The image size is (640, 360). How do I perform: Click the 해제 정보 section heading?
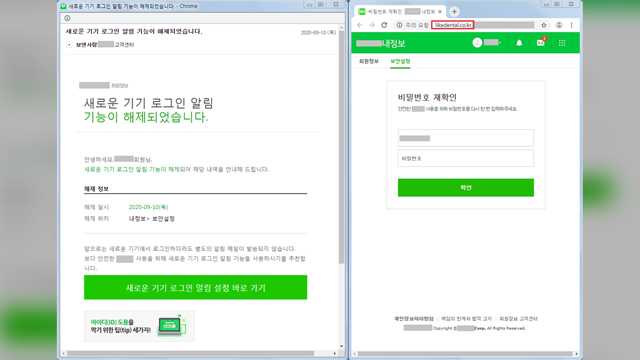click(96, 189)
